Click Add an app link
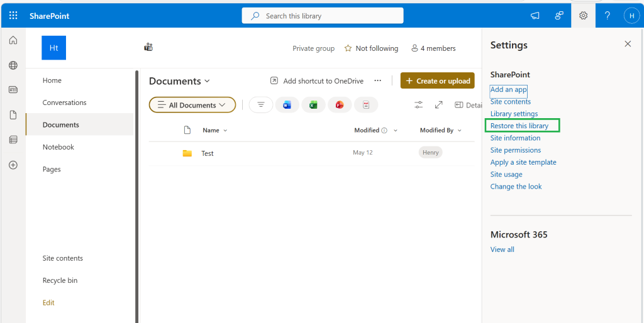The width and height of the screenshot is (644, 323). coord(508,89)
